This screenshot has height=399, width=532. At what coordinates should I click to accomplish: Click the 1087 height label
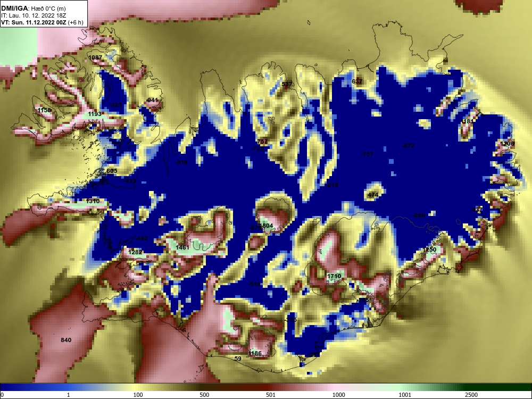pos(95,57)
